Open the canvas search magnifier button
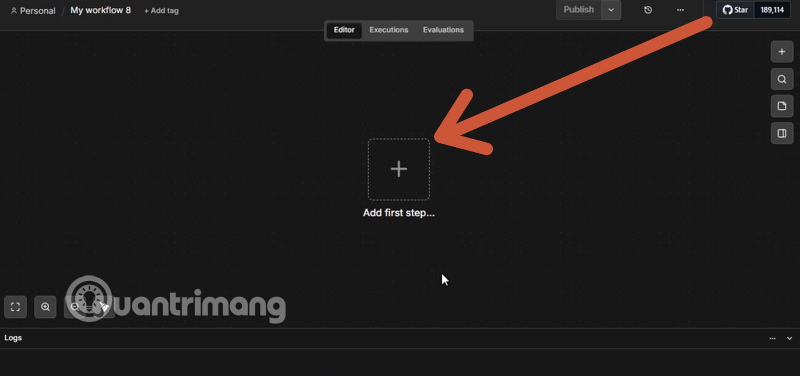This screenshot has height=376, width=800. coord(782,79)
